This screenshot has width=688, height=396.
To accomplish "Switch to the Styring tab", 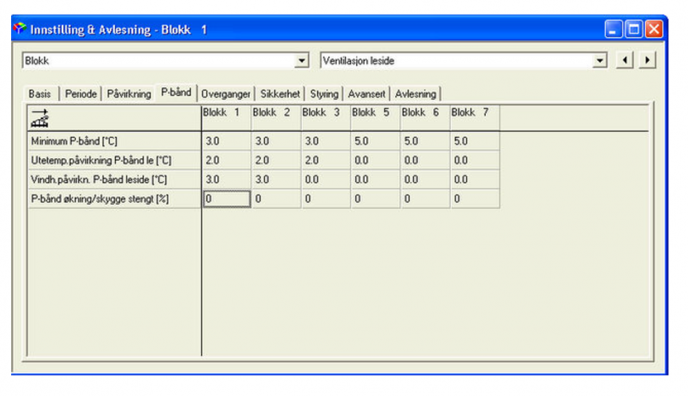I will click(324, 94).
